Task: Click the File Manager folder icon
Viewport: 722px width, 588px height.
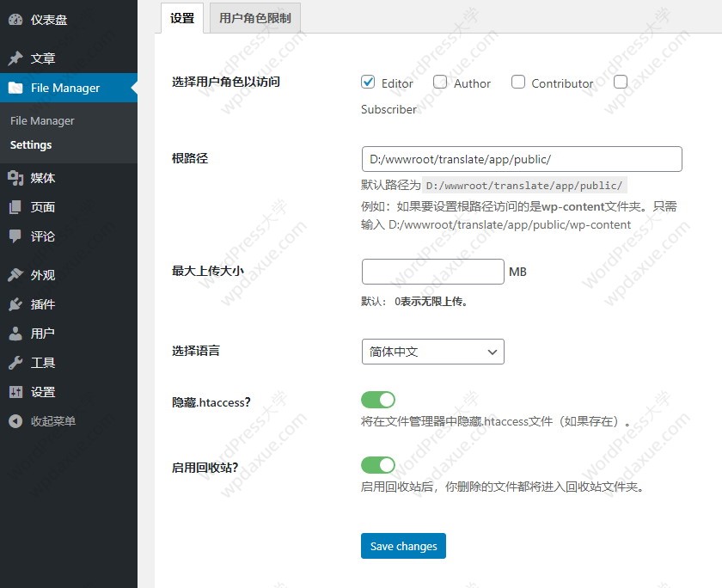Action: [15, 88]
